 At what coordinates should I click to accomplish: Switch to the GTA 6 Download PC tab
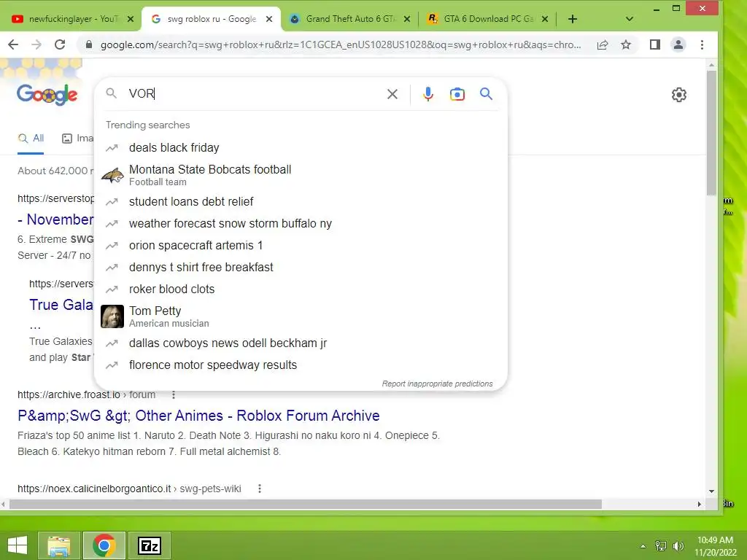(x=486, y=19)
